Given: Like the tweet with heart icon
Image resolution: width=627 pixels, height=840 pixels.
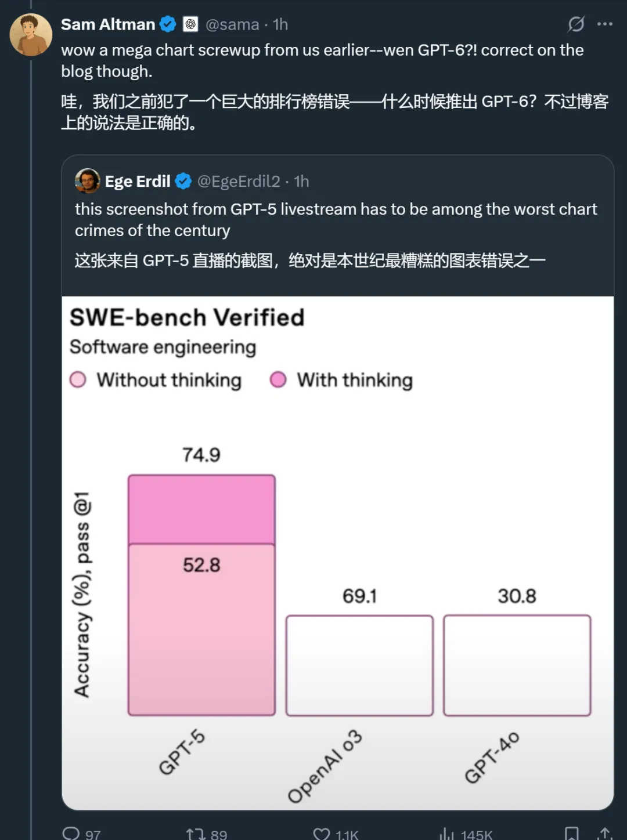Looking at the screenshot, I should click(322, 834).
